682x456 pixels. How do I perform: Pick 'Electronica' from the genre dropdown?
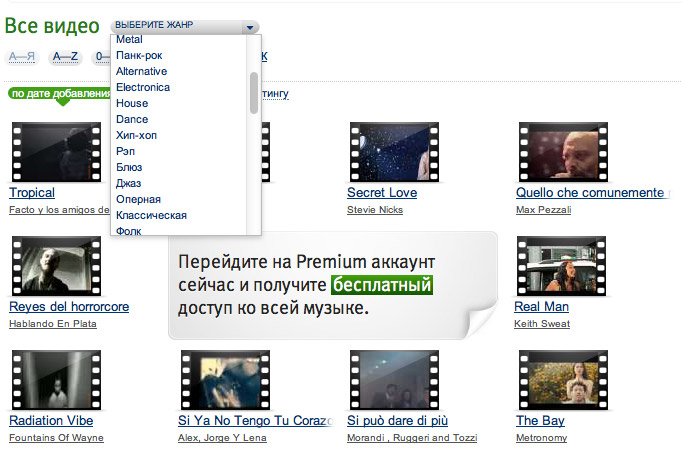(x=143, y=88)
